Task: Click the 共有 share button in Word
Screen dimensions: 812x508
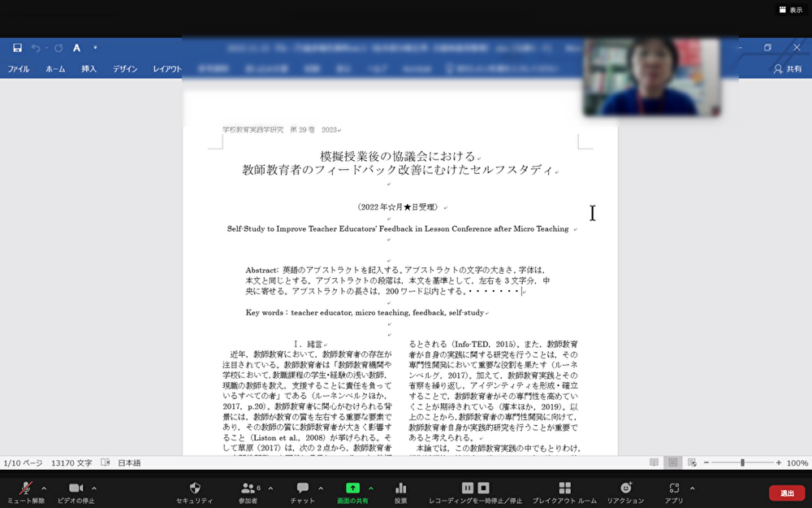Action: click(x=787, y=68)
